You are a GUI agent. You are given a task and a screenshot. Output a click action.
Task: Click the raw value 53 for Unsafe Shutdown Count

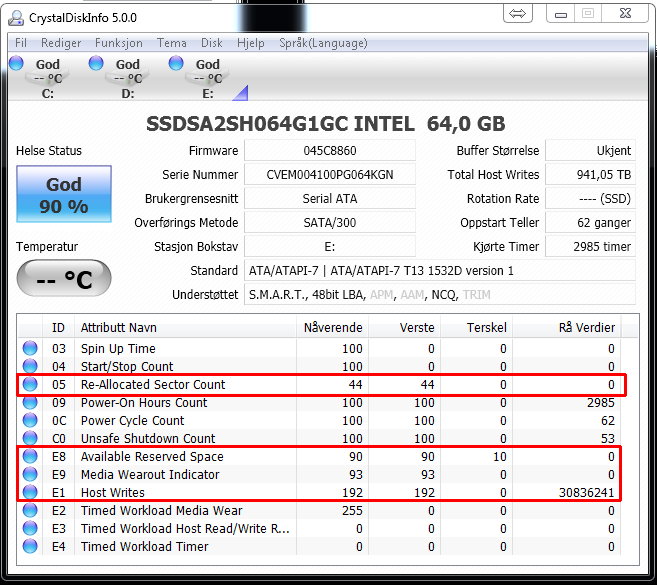[608, 438]
